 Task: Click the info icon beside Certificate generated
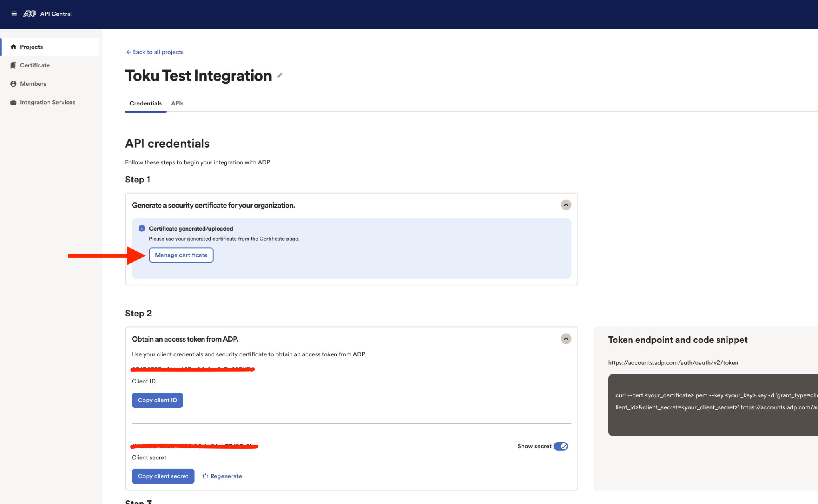[x=142, y=228]
